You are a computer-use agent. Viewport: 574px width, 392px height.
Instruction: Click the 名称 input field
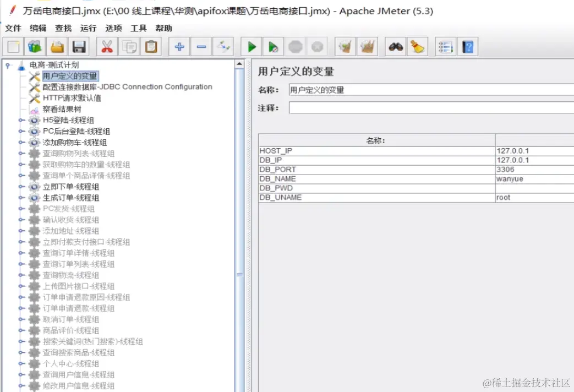point(431,90)
